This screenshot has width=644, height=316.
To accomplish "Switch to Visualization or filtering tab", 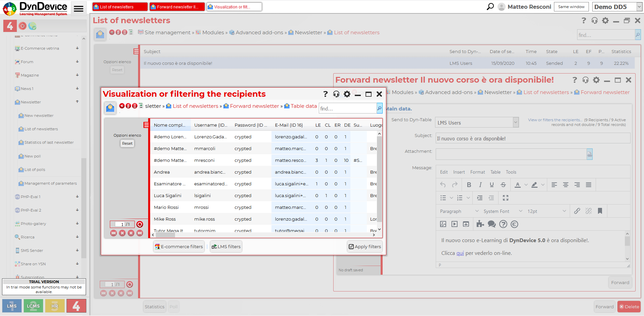I will pos(234,7).
